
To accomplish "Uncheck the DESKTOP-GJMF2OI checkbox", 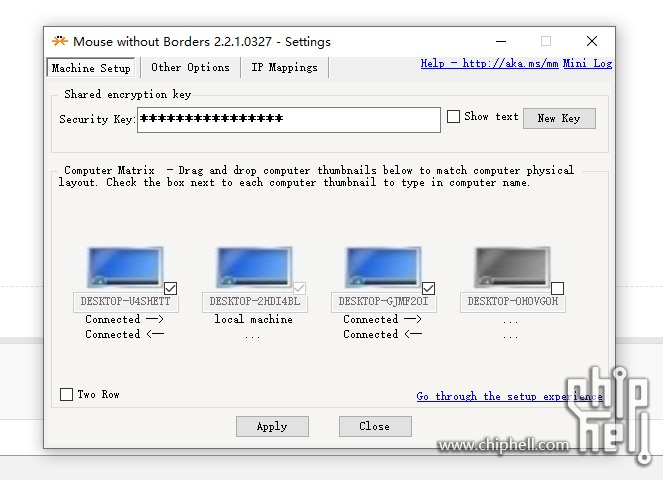I will (x=428, y=289).
